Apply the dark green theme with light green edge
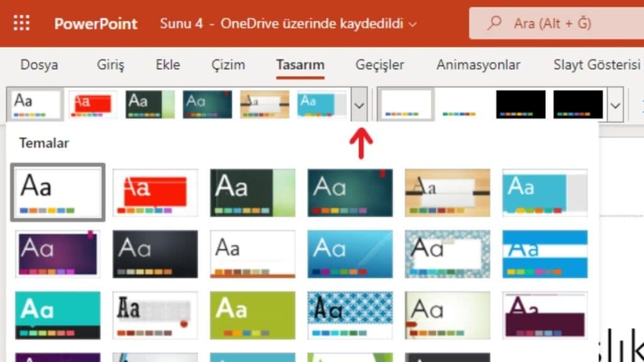 [253, 193]
